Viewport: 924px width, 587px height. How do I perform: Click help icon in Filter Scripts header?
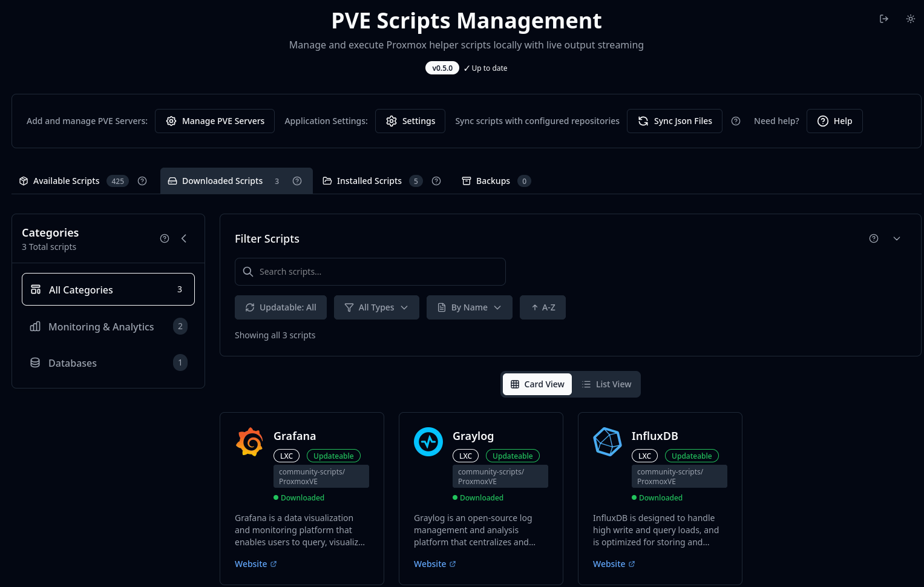click(x=873, y=238)
